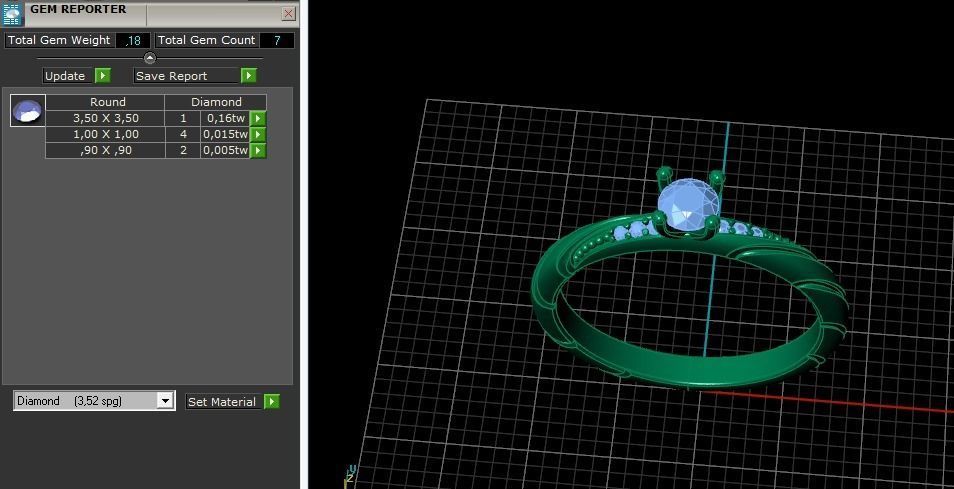Run Save Report via its green arrow
Image resolution: width=954 pixels, height=489 pixels.
pos(249,76)
